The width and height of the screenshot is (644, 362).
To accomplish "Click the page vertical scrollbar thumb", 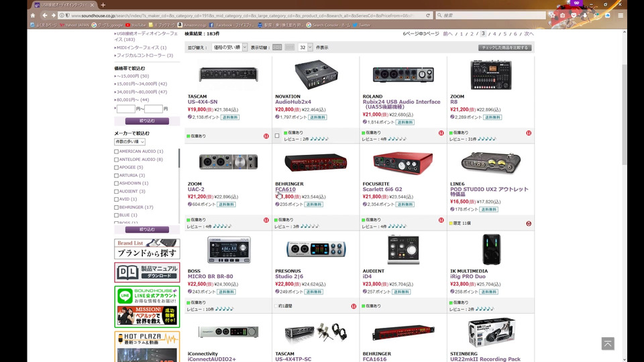I will (625, 115).
